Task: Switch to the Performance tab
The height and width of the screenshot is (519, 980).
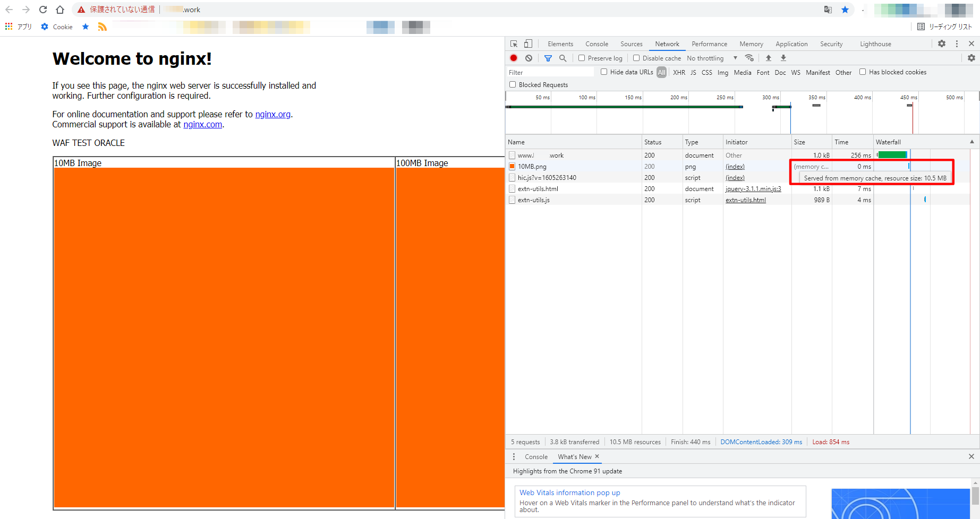Action: (710, 44)
